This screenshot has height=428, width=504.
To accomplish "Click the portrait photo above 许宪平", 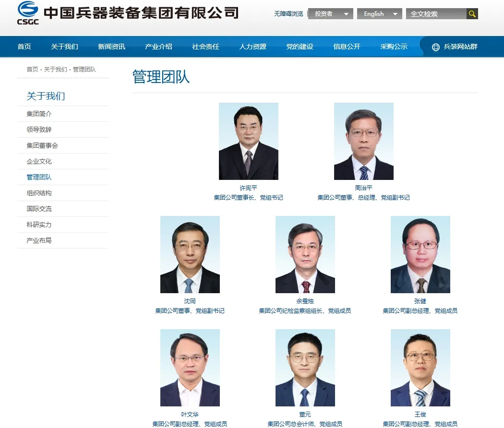I will coord(249,141).
